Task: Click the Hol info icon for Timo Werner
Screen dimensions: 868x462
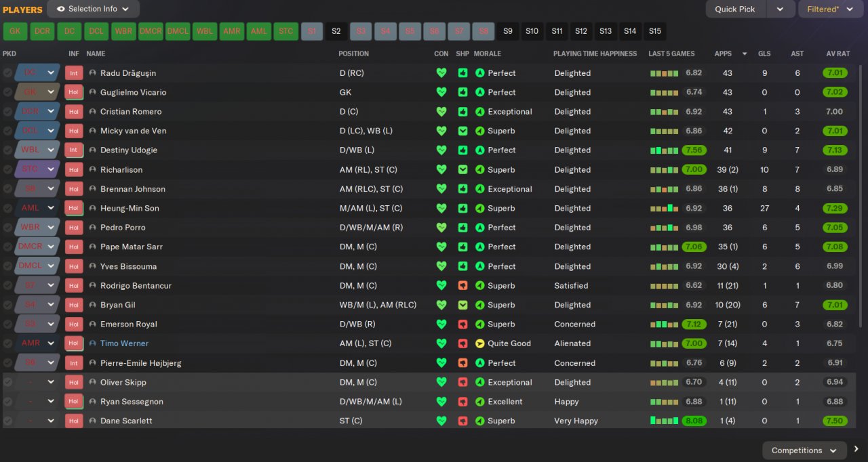Action: tap(74, 343)
